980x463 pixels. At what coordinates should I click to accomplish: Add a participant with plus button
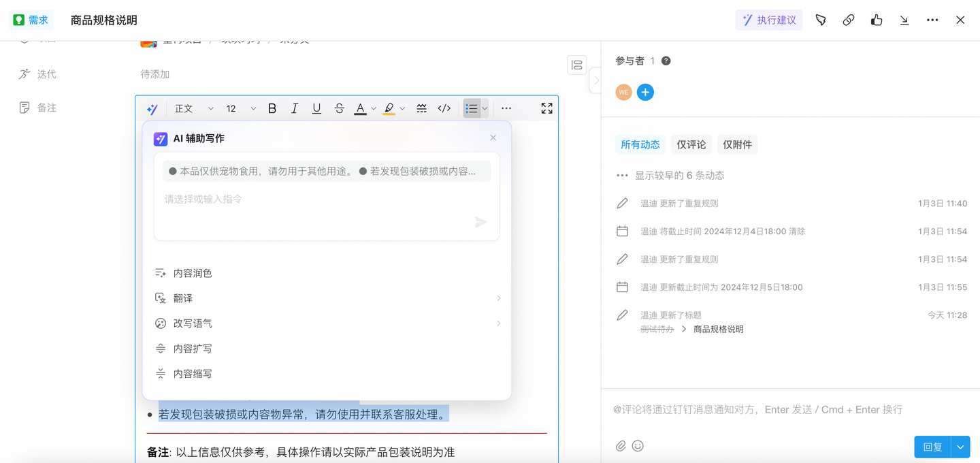tap(645, 92)
